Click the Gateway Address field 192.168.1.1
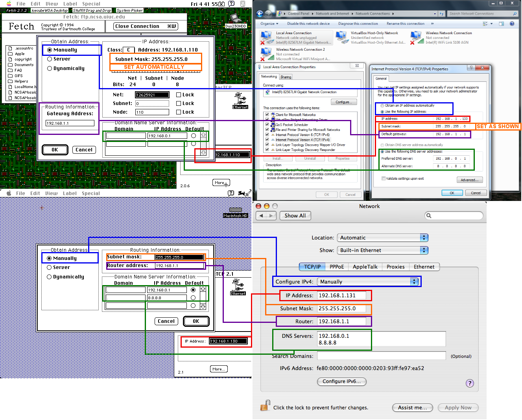The image size is (522, 420). pos(70,123)
